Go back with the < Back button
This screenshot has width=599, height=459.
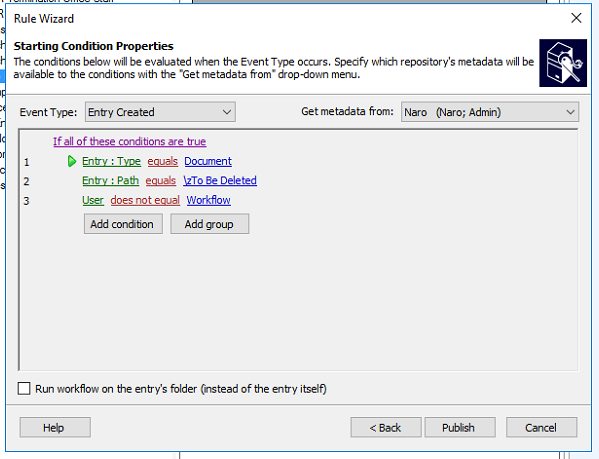[386, 427]
